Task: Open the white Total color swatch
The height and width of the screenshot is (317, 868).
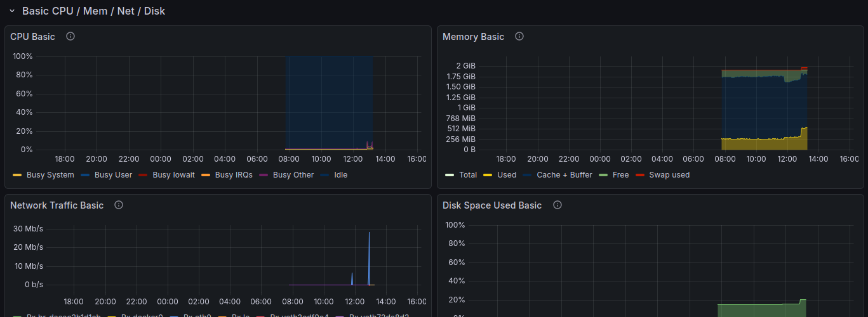Action: click(x=450, y=175)
